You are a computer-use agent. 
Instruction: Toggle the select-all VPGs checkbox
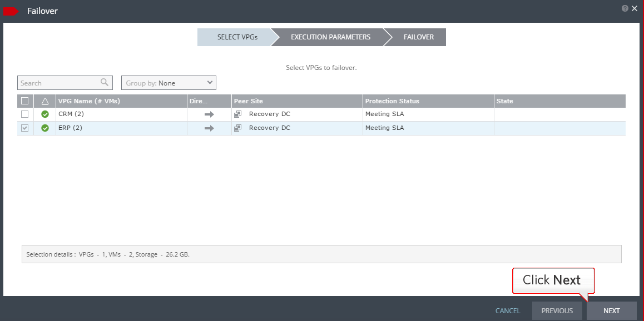pos(24,101)
